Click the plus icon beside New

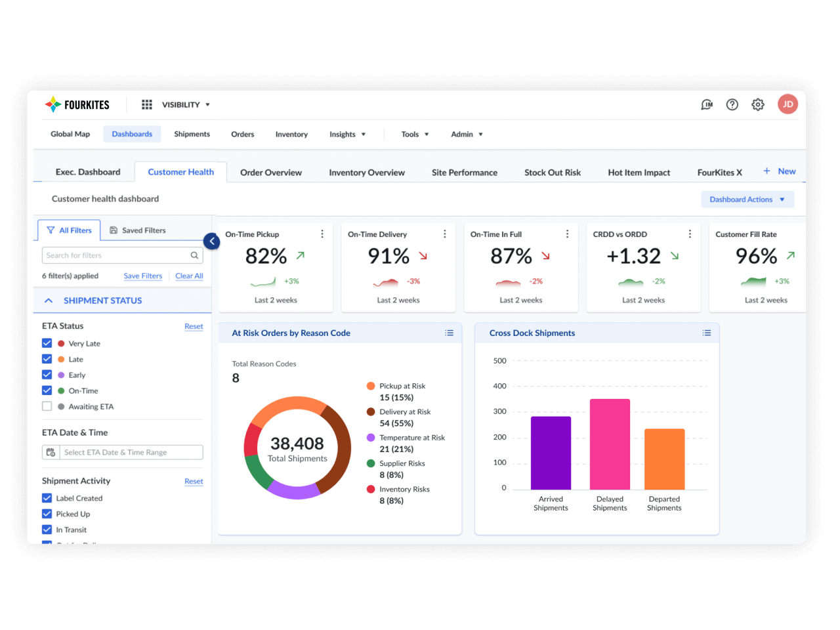tap(766, 171)
